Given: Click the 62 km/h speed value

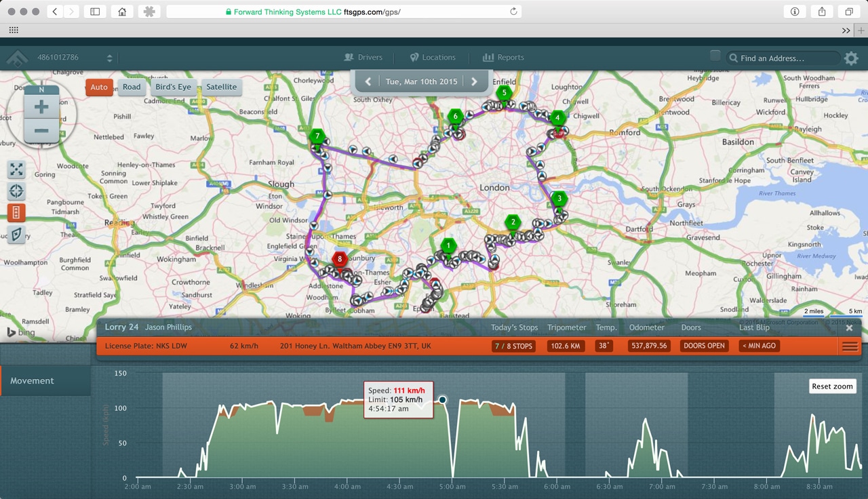Looking at the screenshot, I should [x=244, y=346].
